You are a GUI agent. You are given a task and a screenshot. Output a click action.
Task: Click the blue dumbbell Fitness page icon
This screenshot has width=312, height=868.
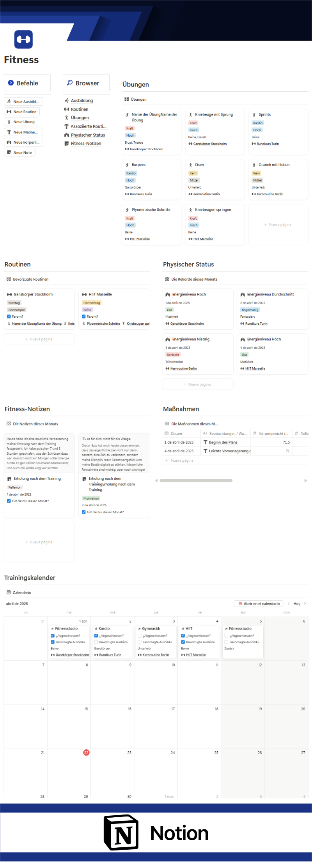(x=23, y=39)
